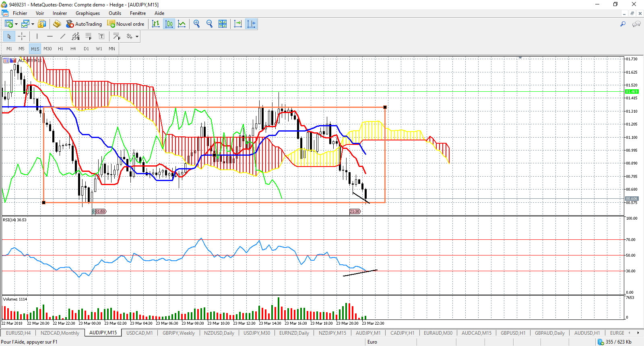
Task: Click the gold dollar coins toolbar icon
Action: pyautogui.click(x=42, y=24)
